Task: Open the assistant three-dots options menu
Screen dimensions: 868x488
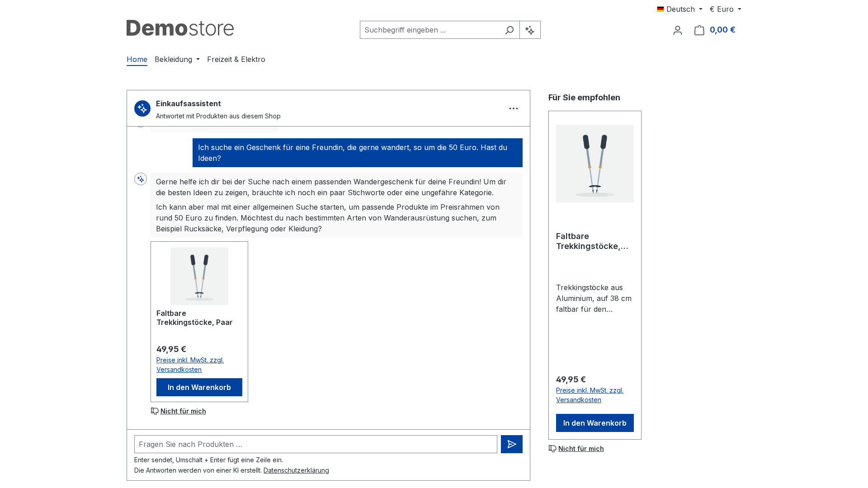Action: point(514,108)
